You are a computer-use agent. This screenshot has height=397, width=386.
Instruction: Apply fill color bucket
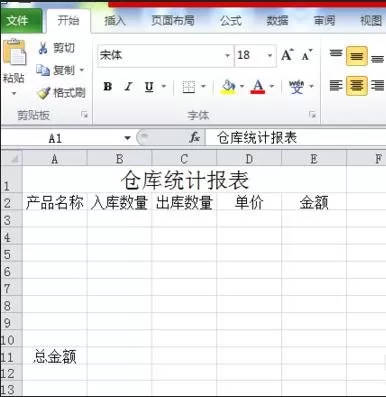[228, 87]
